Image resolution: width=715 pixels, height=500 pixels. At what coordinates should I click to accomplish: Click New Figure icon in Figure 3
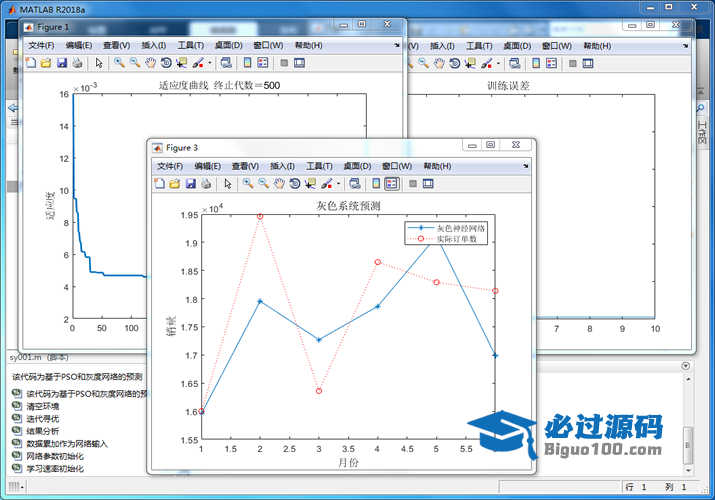click(159, 184)
